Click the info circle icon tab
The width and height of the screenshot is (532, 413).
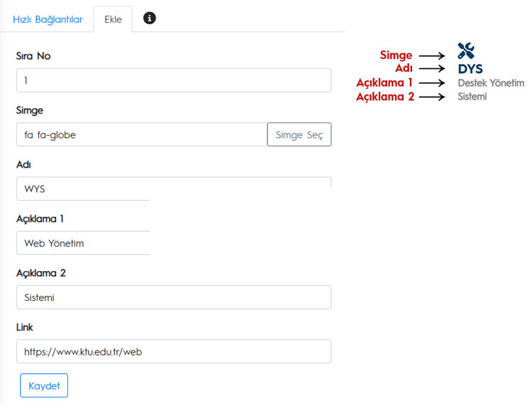pos(149,18)
